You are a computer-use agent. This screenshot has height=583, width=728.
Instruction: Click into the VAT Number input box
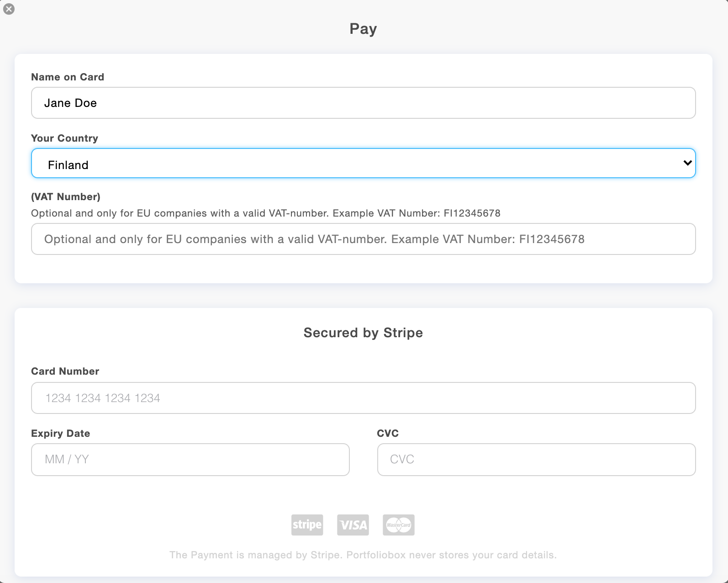pos(363,239)
